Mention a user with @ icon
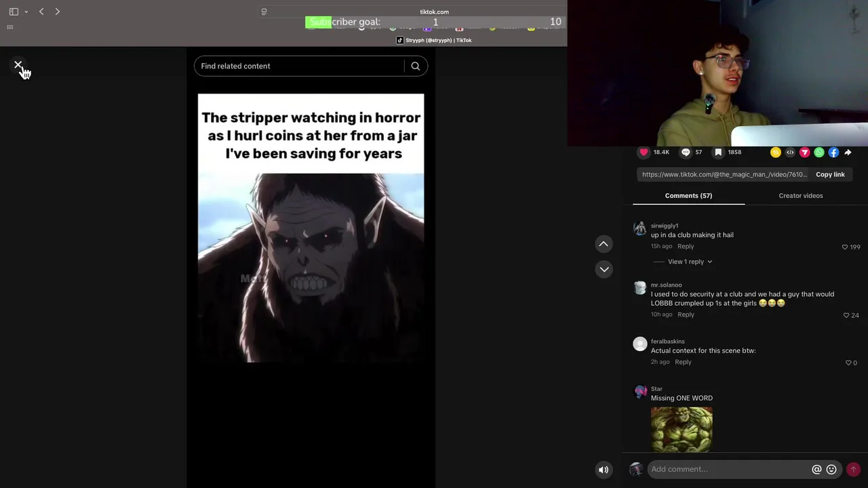This screenshot has height=488, width=868. coord(816,469)
